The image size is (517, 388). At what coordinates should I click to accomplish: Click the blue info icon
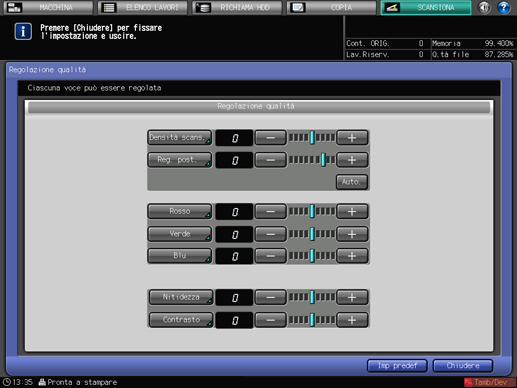pyautogui.click(x=23, y=32)
